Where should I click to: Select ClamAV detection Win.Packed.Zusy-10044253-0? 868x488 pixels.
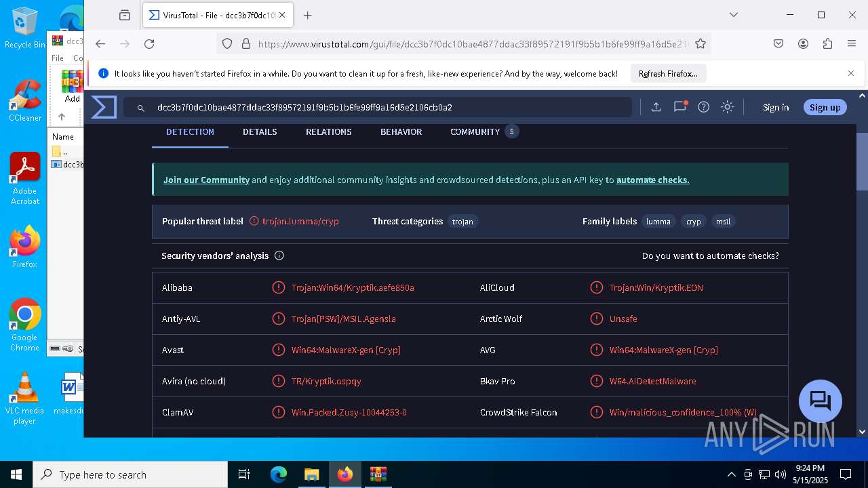click(x=349, y=412)
